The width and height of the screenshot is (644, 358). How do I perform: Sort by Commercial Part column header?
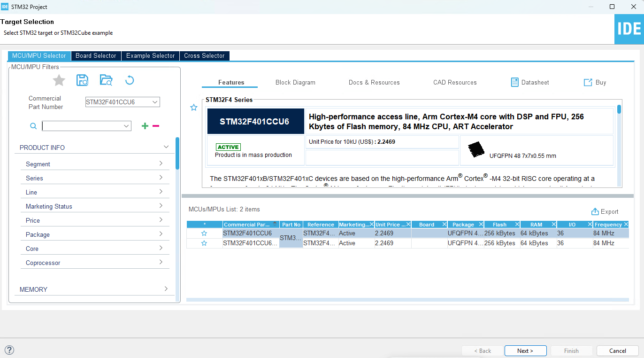[x=251, y=225]
